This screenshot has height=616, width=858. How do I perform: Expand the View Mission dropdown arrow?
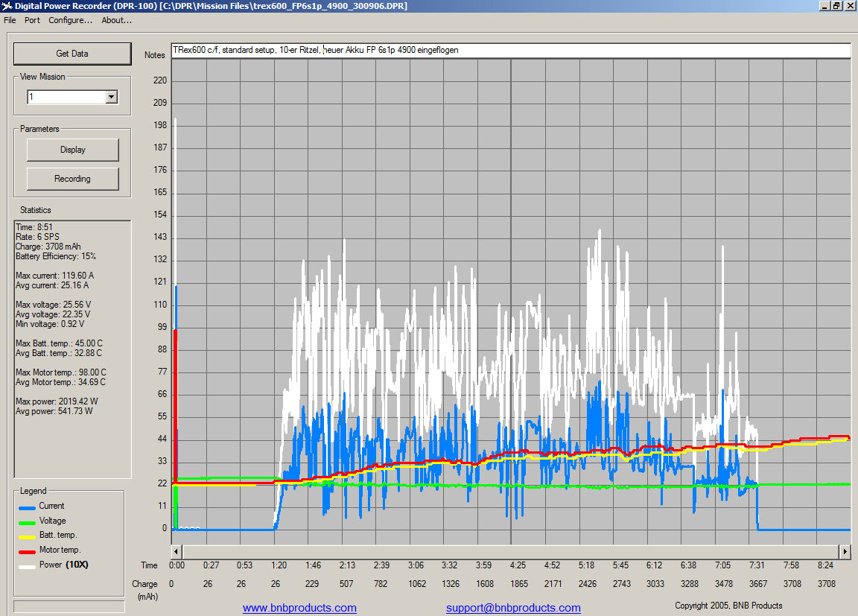tap(112, 97)
